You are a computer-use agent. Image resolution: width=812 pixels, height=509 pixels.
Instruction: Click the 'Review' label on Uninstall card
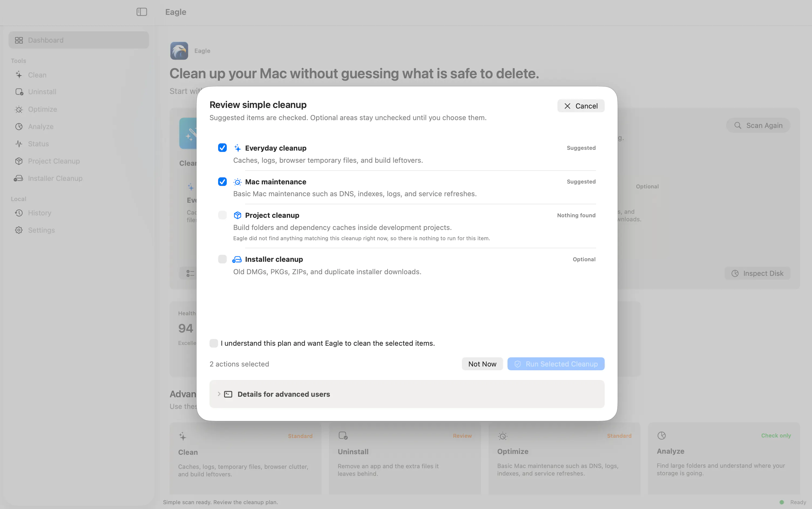point(462,436)
